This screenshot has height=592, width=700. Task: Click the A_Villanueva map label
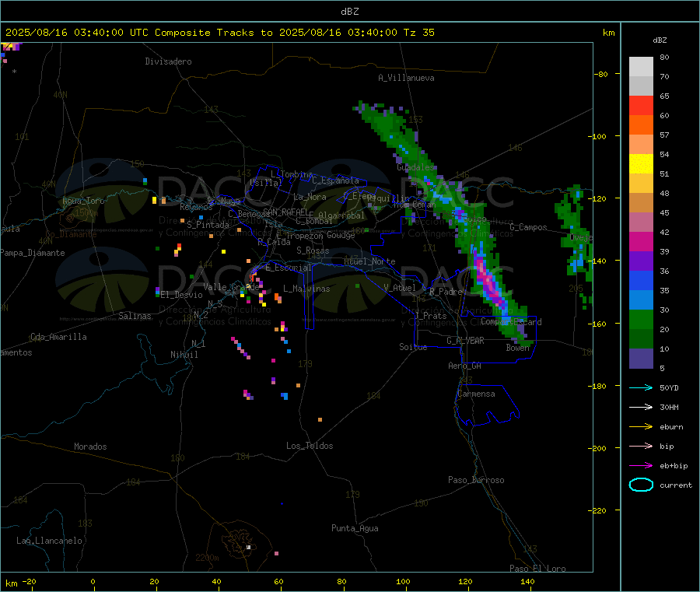pos(406,78)
